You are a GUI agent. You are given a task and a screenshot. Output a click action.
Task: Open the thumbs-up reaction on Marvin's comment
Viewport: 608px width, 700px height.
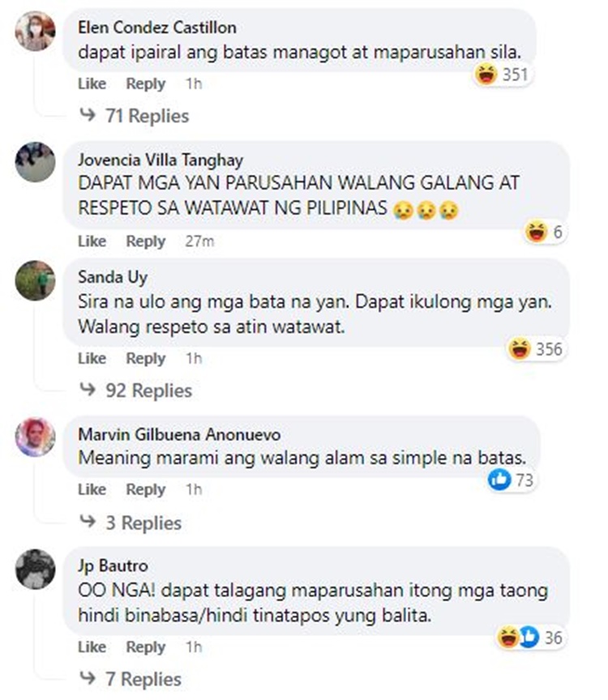pyautogui.click(x=512, y=480)
